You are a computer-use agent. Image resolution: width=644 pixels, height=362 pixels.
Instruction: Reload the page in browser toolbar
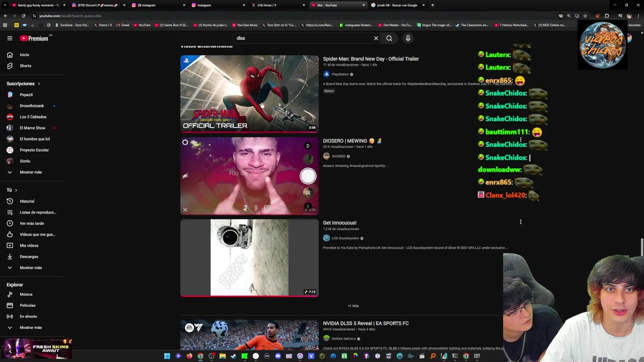pyautogui.click(x=24, y=16)
